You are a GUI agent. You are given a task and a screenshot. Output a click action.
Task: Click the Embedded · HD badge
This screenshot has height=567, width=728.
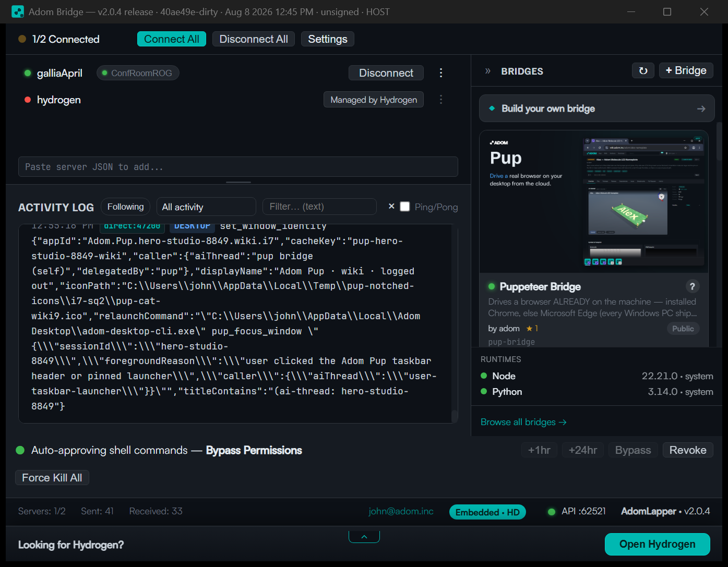coord(487,512)
